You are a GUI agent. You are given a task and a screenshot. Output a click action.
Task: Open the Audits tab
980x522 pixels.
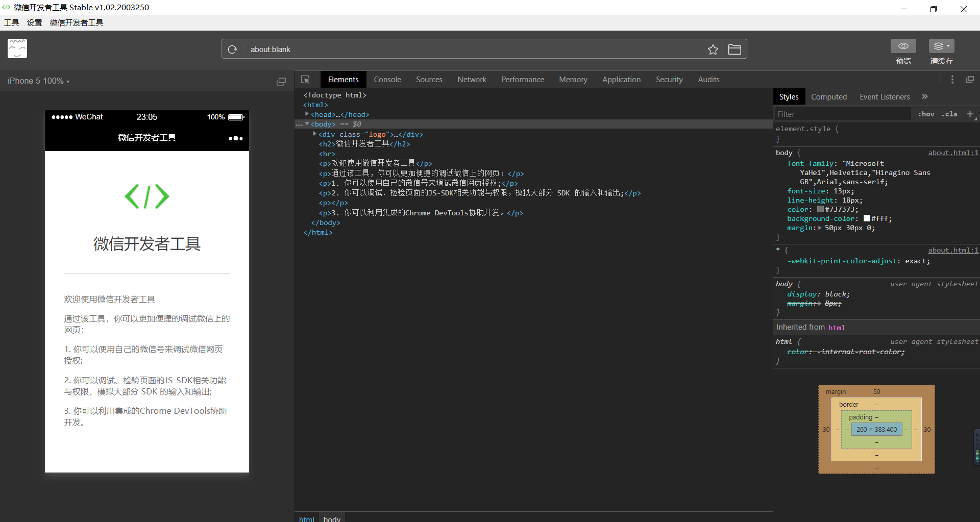(708, 80)
